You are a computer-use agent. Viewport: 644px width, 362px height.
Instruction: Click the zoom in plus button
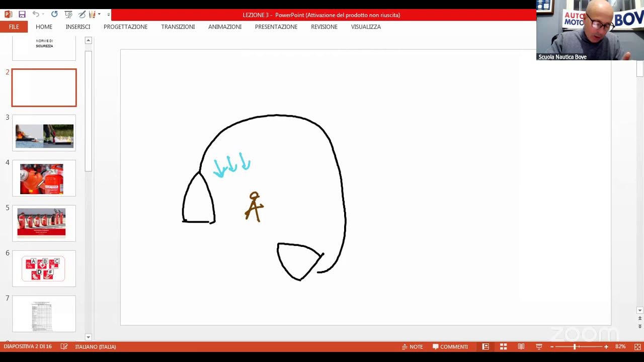(x=606, y=346)
